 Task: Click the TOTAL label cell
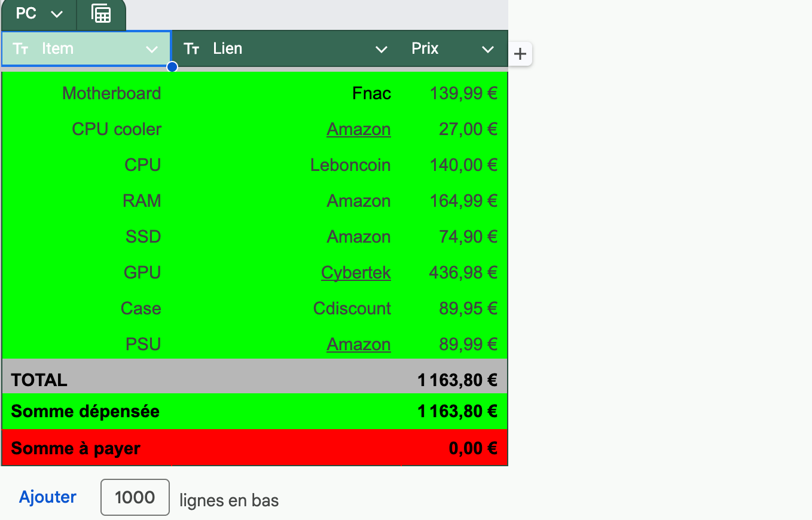(39, 380)
